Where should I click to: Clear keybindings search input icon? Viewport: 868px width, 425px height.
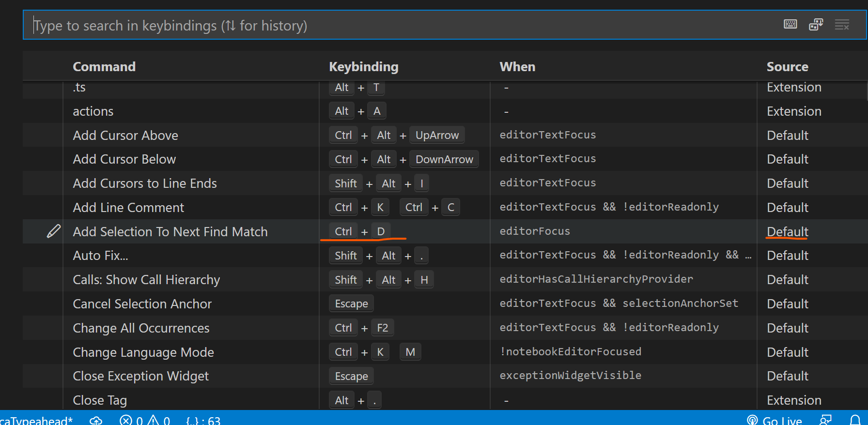842,24
